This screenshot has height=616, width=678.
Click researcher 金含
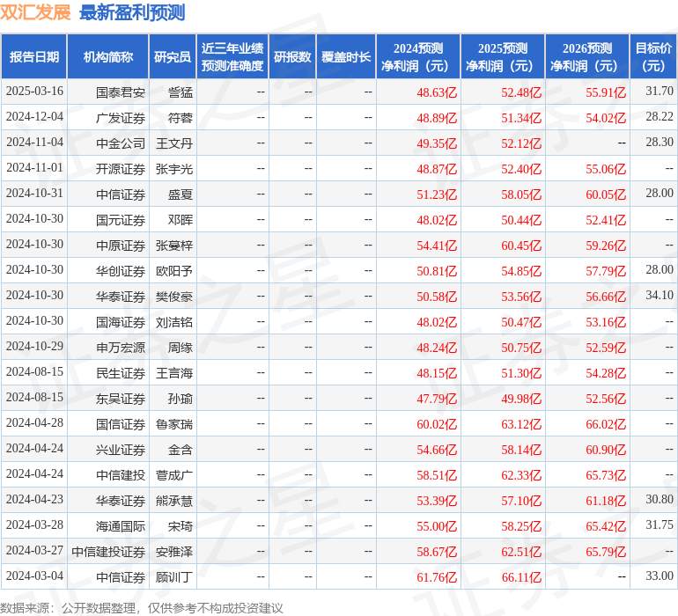[x=181, y=450]
